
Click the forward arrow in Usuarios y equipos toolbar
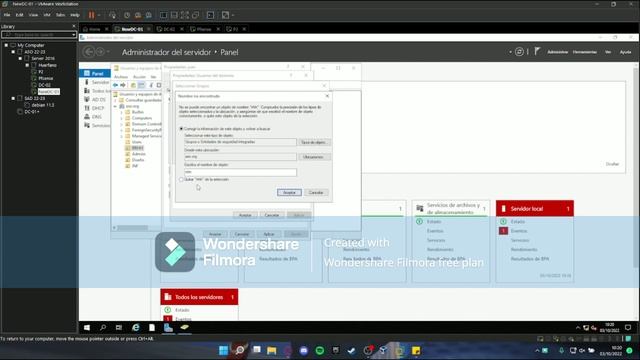(x=122, y=85)
